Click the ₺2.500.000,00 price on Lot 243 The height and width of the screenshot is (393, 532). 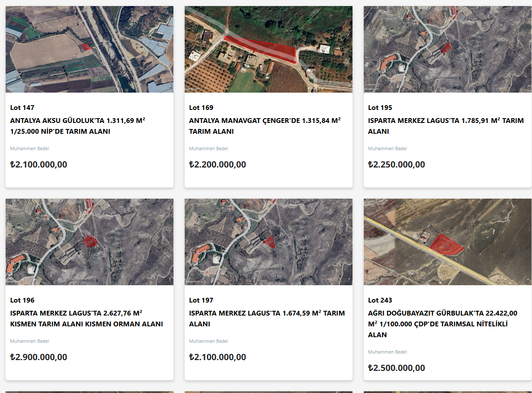tap(396, 368)
